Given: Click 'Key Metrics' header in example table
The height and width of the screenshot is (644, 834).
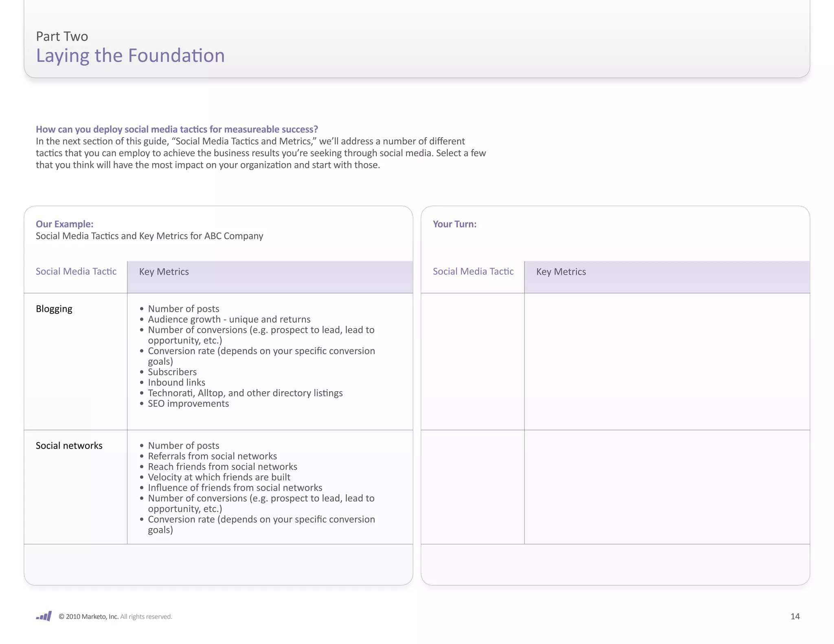Looking at the screenshot, I should 164,272.
